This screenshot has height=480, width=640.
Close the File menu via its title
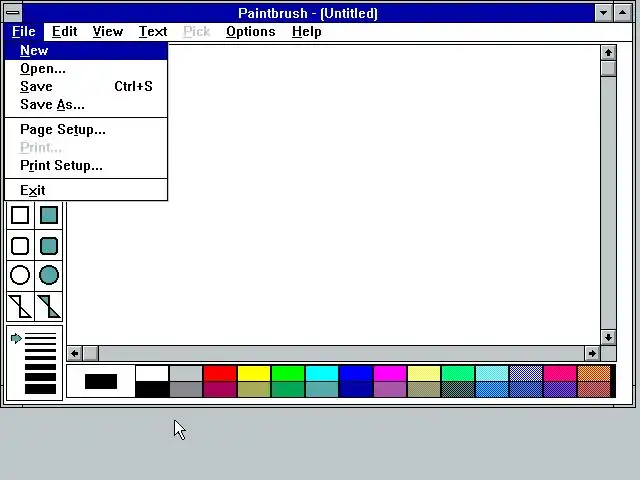24,31
